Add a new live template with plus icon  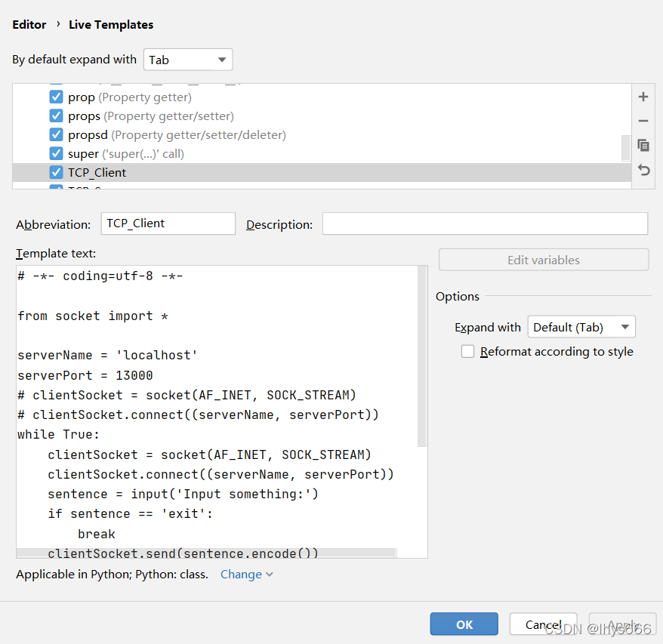(x=643, y=97)
